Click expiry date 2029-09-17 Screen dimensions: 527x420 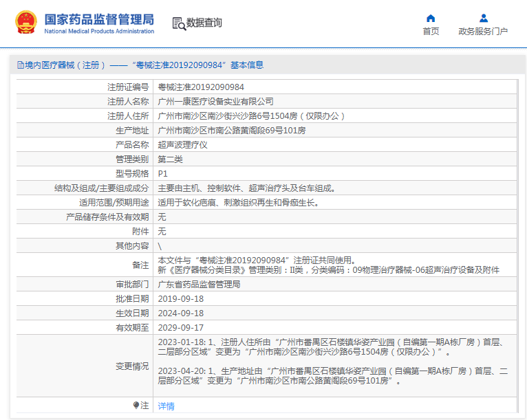pyautogui.click(x=181, y=328)
